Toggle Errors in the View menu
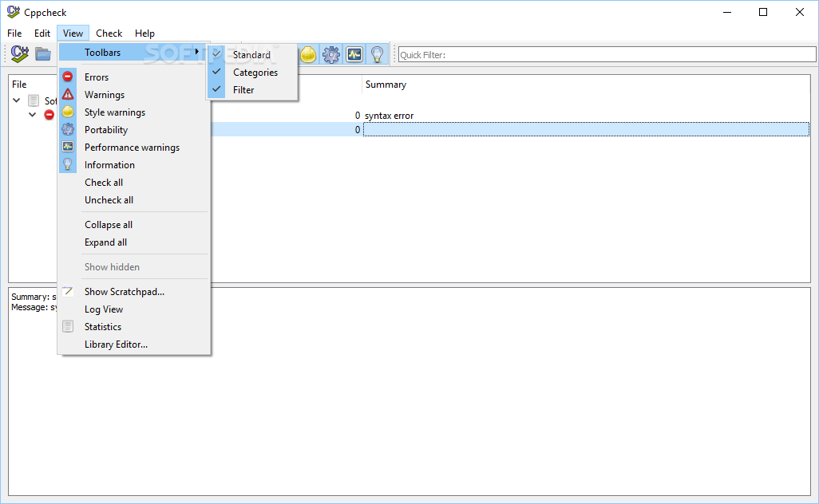This screenshot has width=819, height=504. click(134, 77)
